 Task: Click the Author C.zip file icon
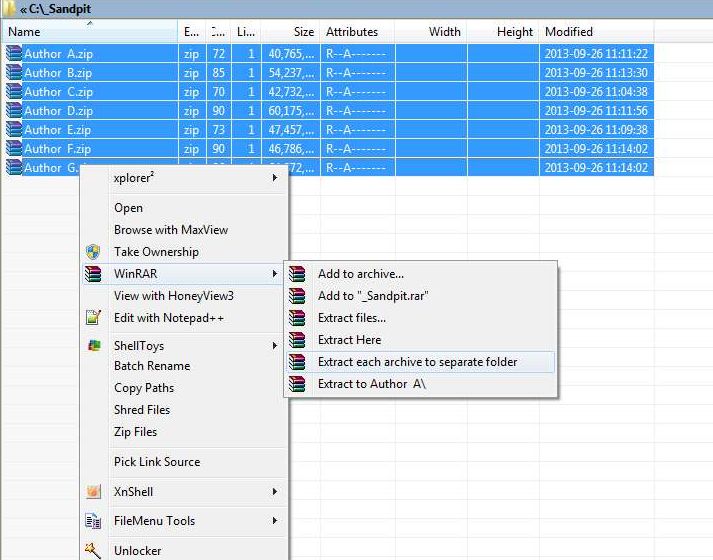pos(14,92)
